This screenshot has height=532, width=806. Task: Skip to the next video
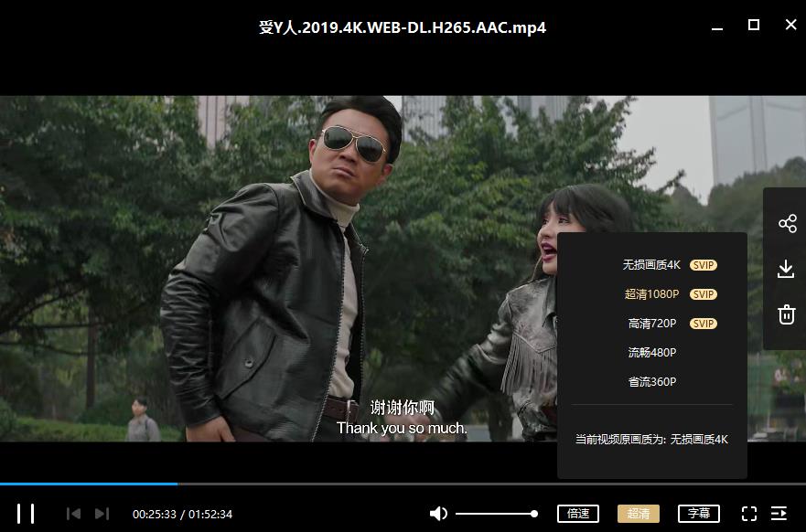[x=102, y=514]
